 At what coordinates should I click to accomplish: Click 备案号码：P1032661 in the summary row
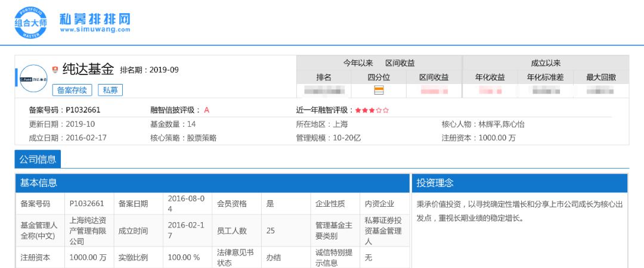[64, 110]
